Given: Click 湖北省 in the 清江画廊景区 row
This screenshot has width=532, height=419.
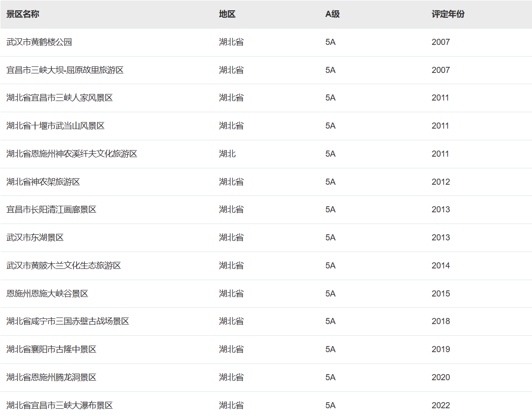Looking at the screenshot, I should pos(231,209).
